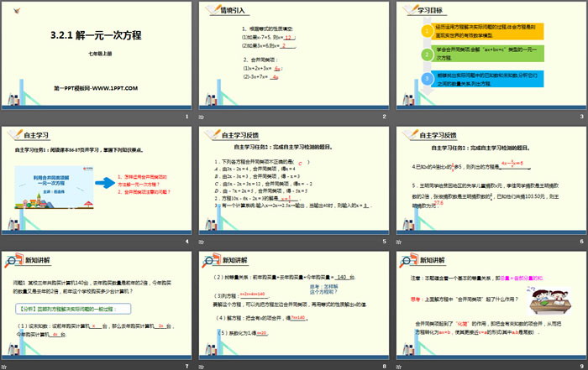Click slide number 2 label

tap(384, 117)
